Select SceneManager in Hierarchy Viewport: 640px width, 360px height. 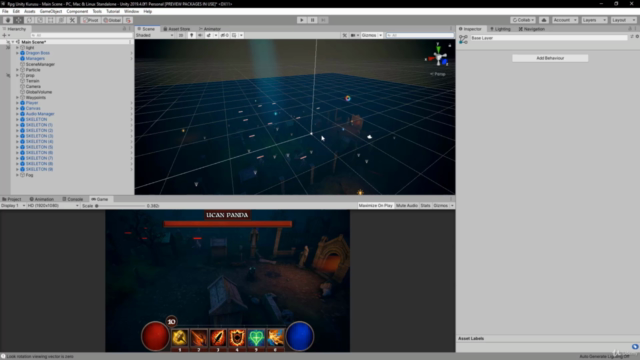pos(40,64)
